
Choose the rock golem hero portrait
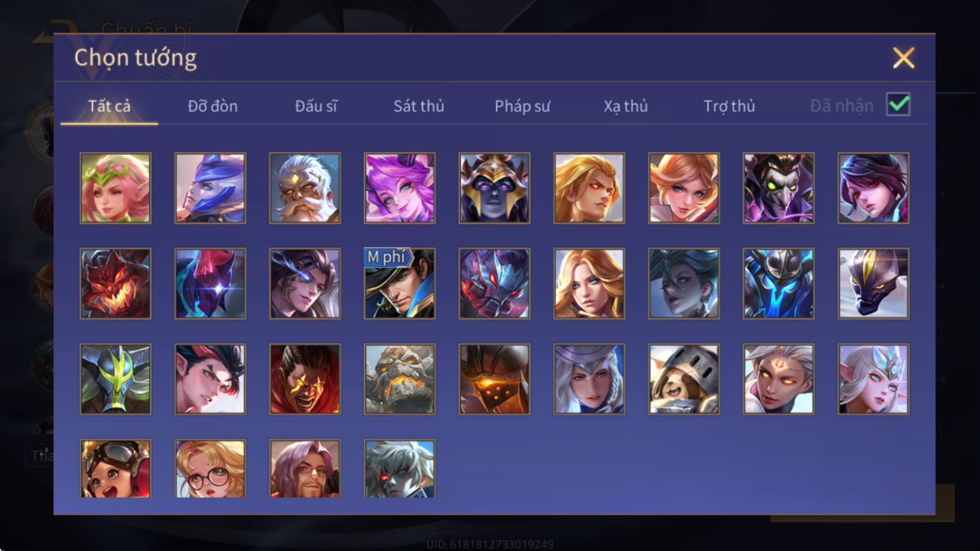[x=399, y=379]
